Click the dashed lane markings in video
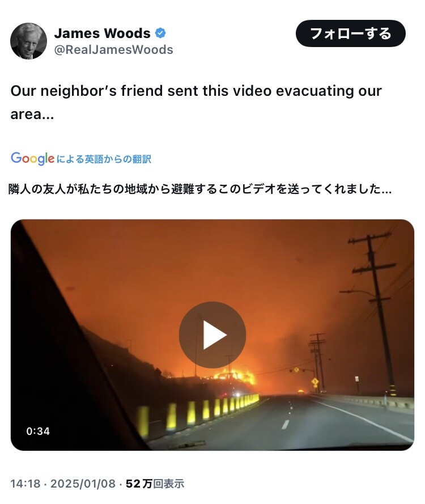Screen dimensions: 425x504 (287, 414)
